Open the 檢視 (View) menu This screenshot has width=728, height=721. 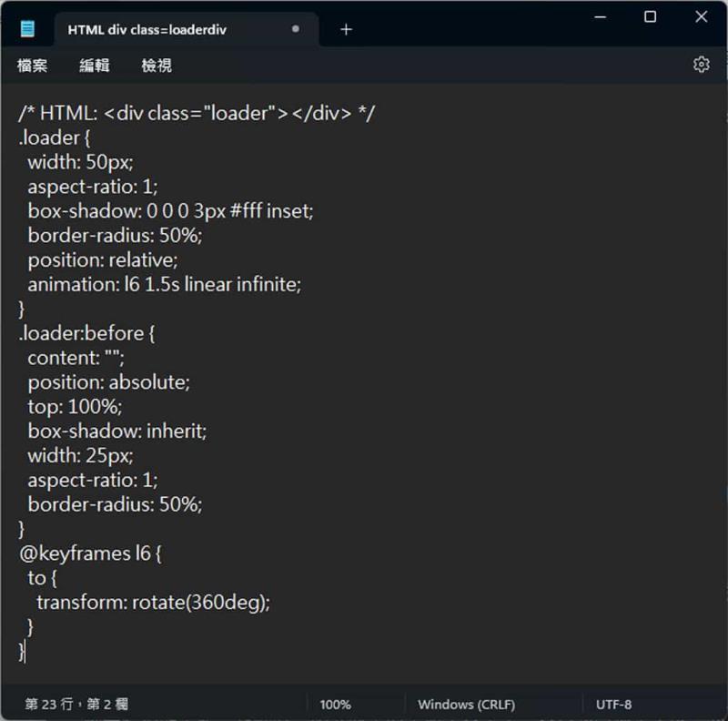coord(157,65)
